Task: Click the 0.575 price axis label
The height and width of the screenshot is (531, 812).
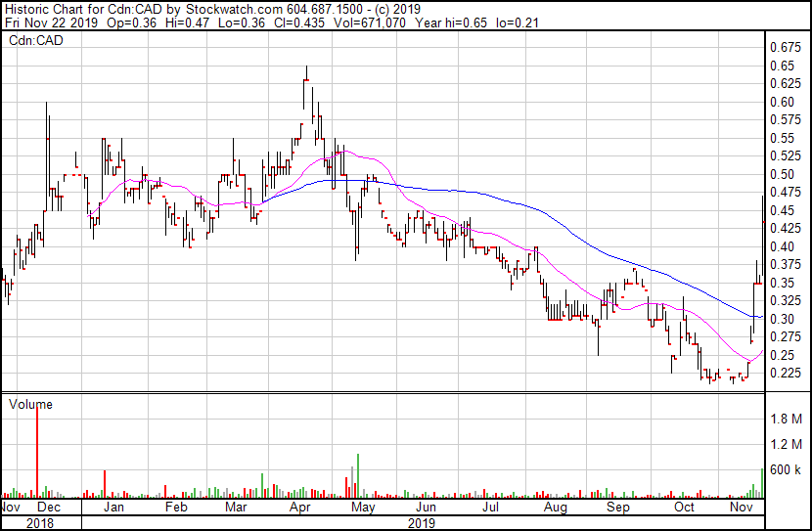Action: coord(785,120)
